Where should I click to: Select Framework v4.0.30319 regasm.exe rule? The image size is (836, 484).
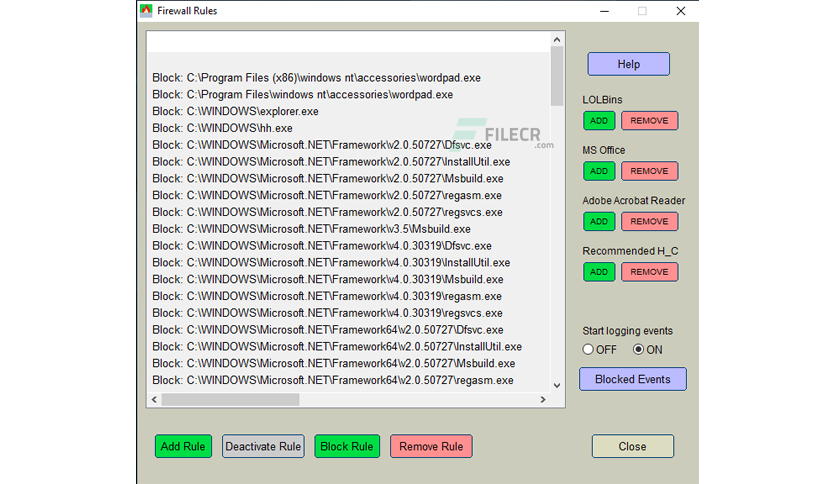coord(327,296)
